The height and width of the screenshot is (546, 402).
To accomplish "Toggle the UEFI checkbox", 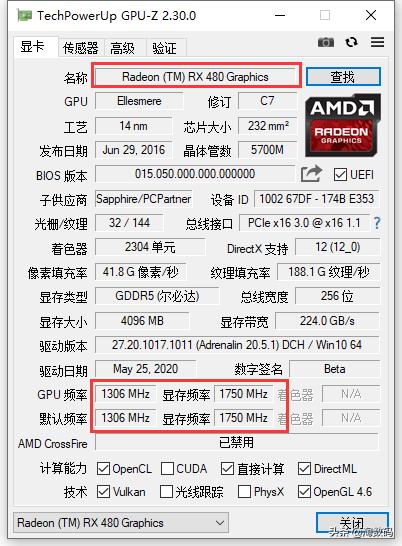I will [x=340, y=174].
